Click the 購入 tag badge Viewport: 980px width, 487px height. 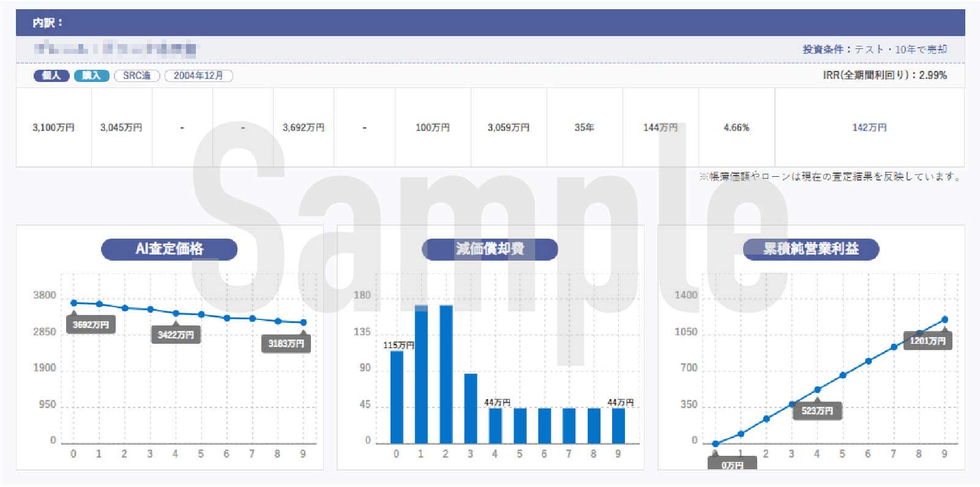(x=91, y=75)
